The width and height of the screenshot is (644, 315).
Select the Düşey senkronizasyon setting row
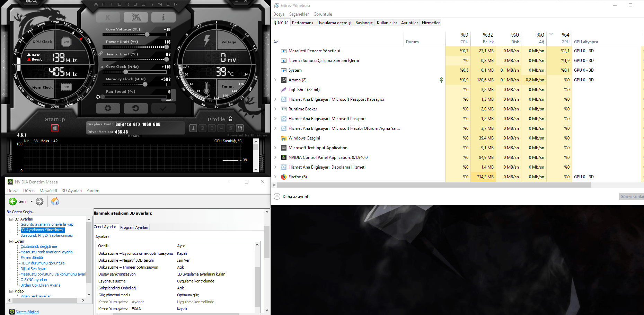pyautogui.click(x=175, y=274)
